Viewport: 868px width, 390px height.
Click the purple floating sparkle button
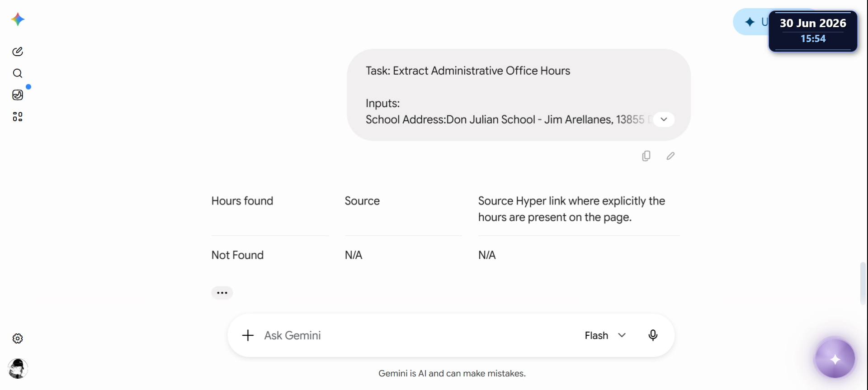(835, 359)
